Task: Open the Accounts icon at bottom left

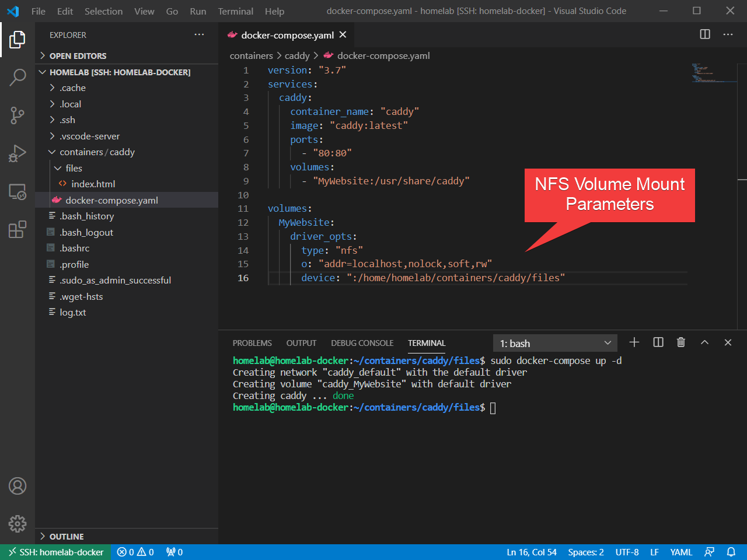Action: [x=17, y=486]
